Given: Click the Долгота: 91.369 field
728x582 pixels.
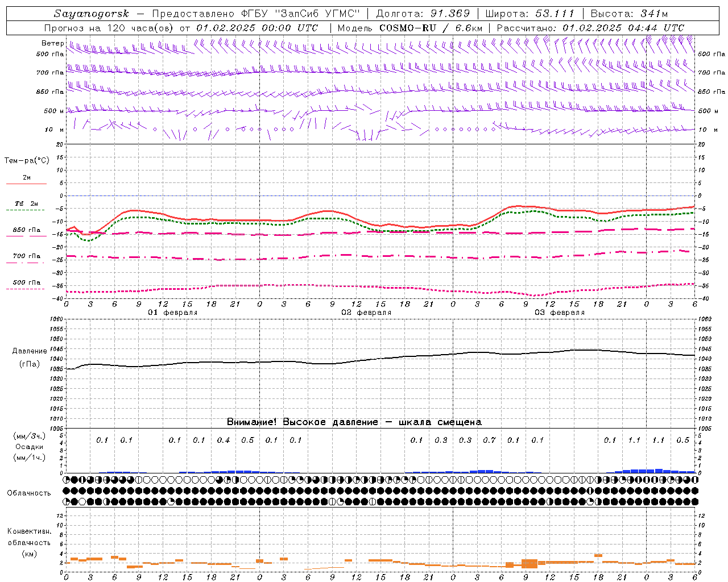Looking at the screenshot, I should click(x=423, y=14).
